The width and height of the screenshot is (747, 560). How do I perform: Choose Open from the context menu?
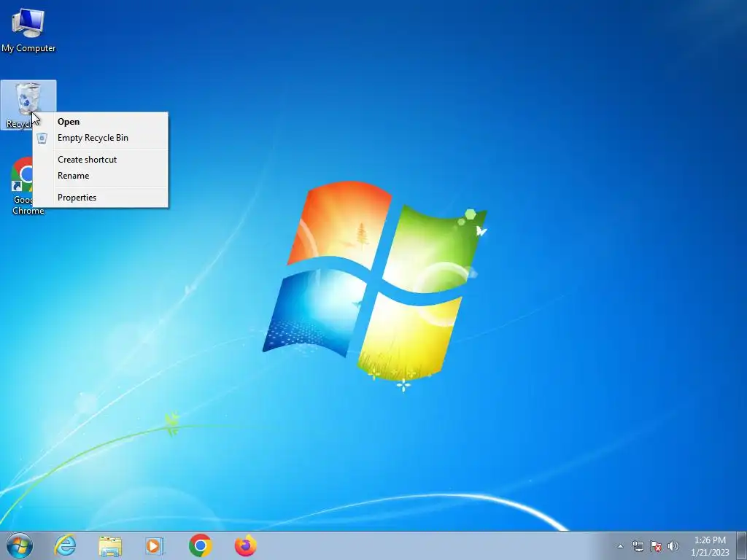pos(101,122)
